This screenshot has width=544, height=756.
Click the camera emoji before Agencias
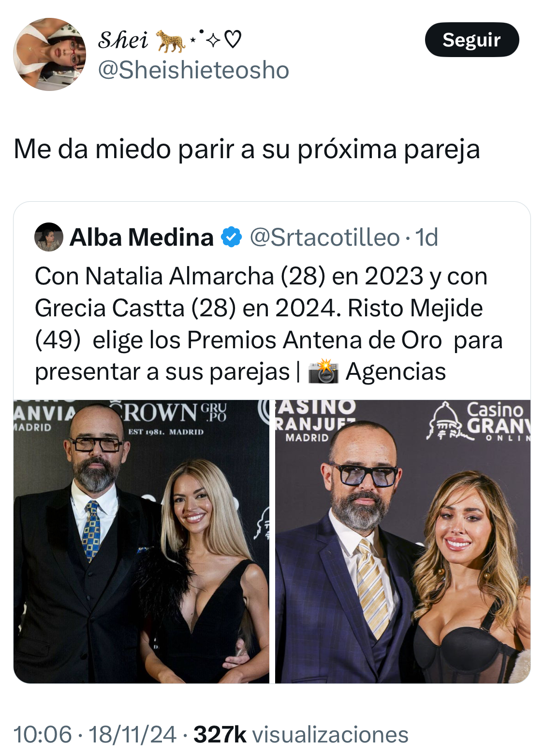(323, 371)
